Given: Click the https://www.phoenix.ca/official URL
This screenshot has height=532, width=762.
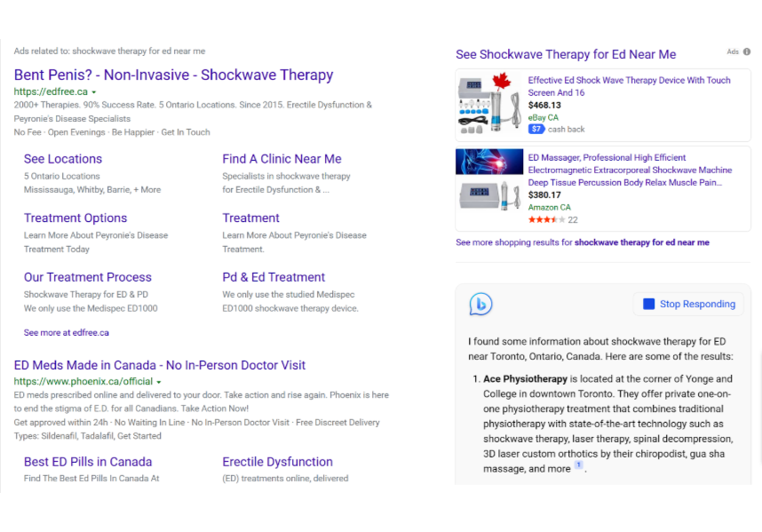Looking at the screenshot, I should [83, 381].
